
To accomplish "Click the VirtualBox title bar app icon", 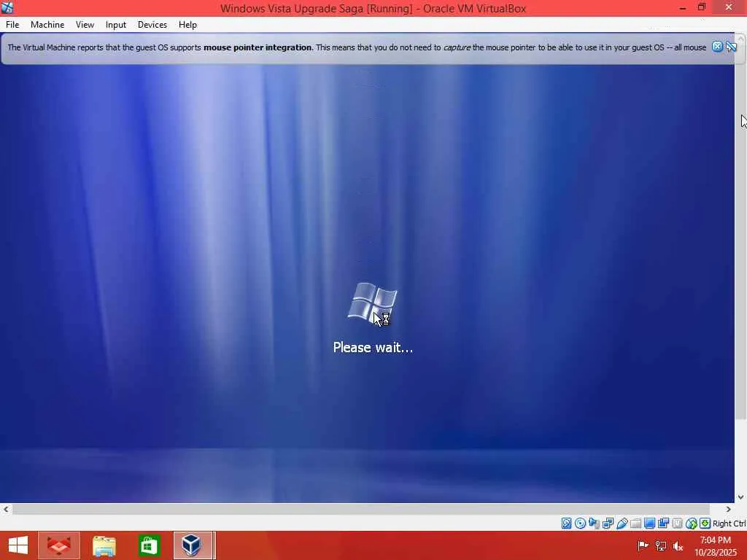I will (7, 7).
